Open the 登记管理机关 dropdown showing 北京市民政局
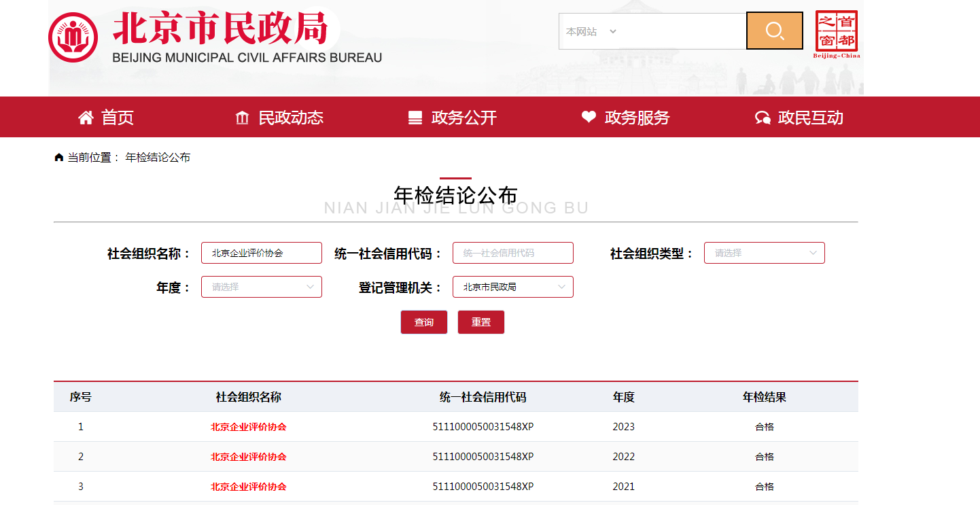The image size is (980, 505). click(x=513, y=287)
